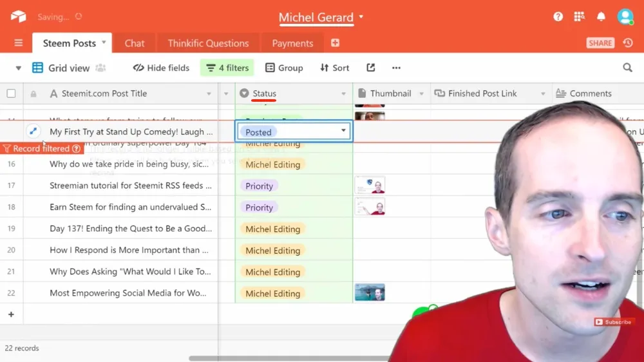
Task: Click Hide fields button
Action: click(161, 68)
